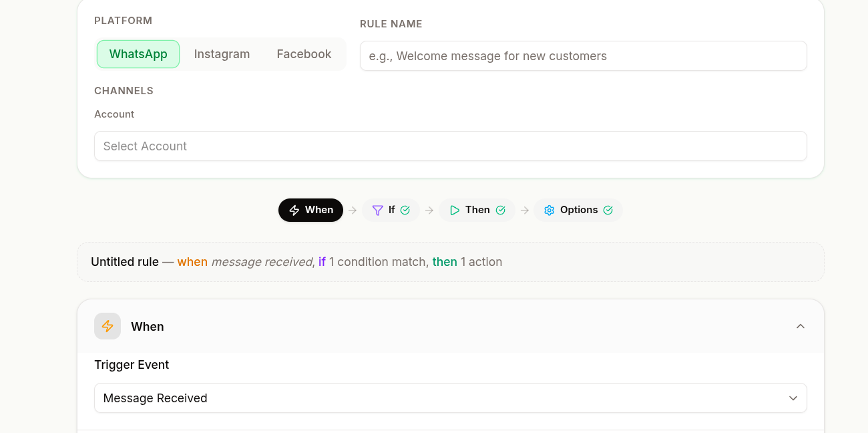Select WhatsApp as the platform
The width and height of the screenshot is (868, 433).
click(x=138, y=54)
